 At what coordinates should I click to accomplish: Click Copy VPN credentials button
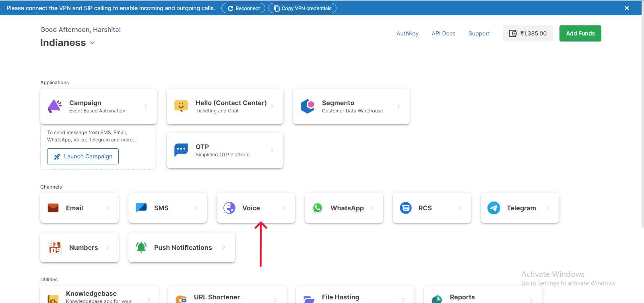coord(302,8)
